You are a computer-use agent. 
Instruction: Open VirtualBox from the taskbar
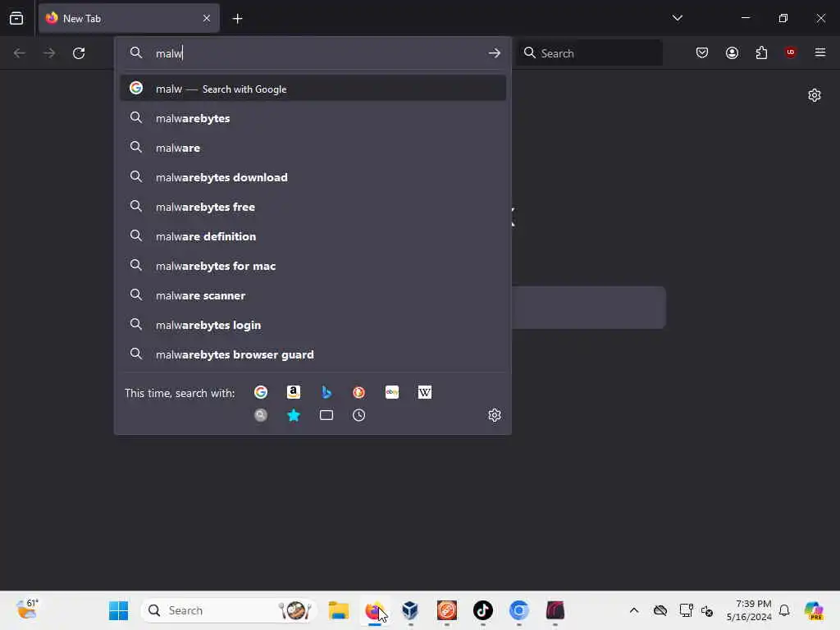(410, 610)
